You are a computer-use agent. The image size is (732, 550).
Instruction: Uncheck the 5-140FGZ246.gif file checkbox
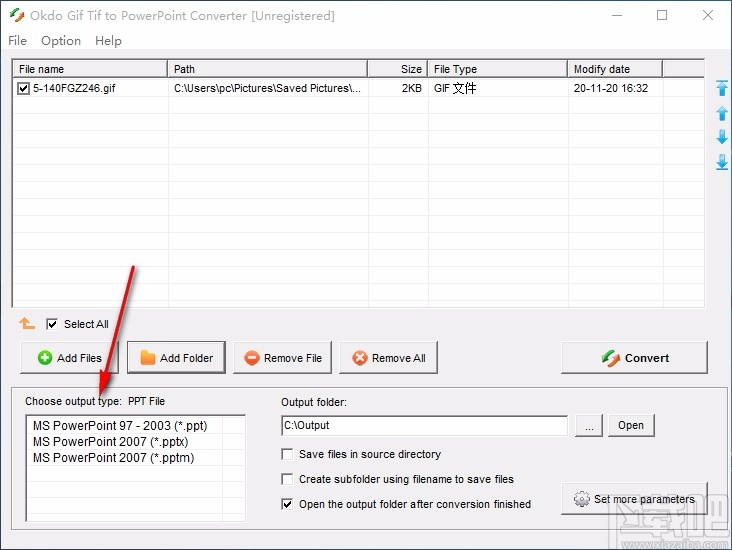click(23, 88)
